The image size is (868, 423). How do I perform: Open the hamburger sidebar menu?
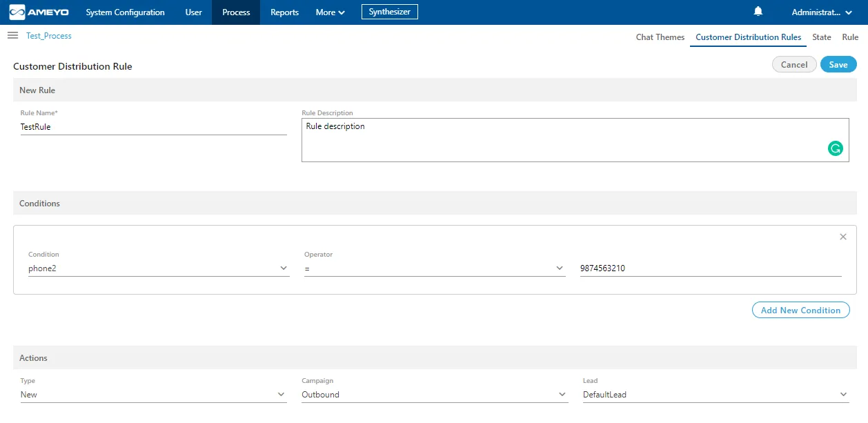12,35
